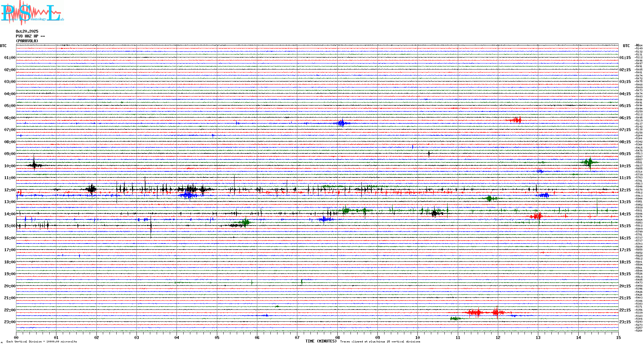Click the Oct20,2025 date label

tap(27, 31)
